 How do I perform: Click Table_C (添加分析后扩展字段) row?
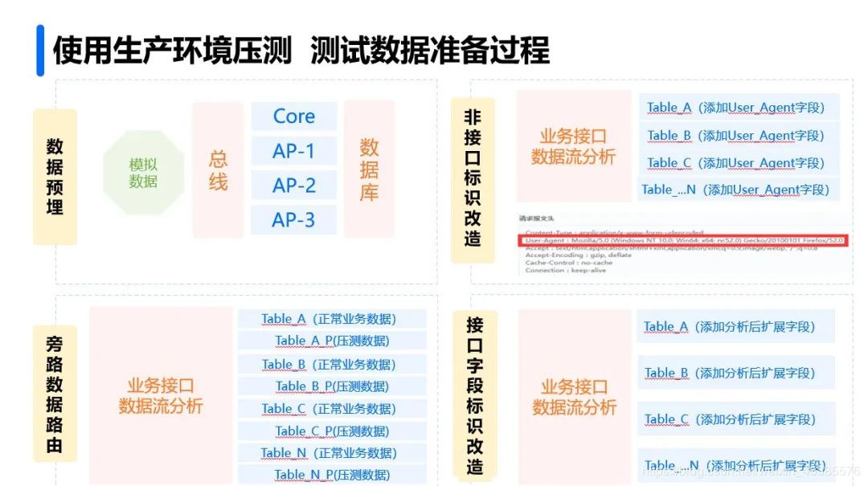pyautogui.click(x=735, y=419)
